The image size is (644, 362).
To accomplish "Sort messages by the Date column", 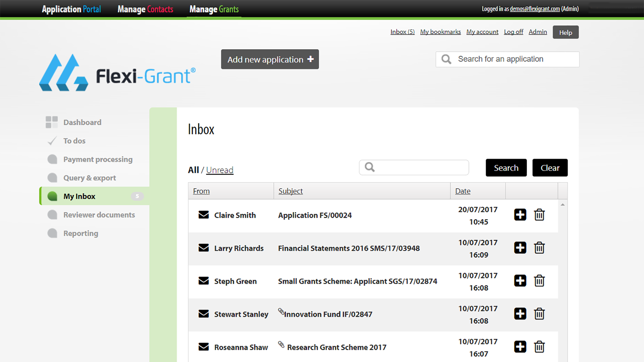I will point(463,191).
